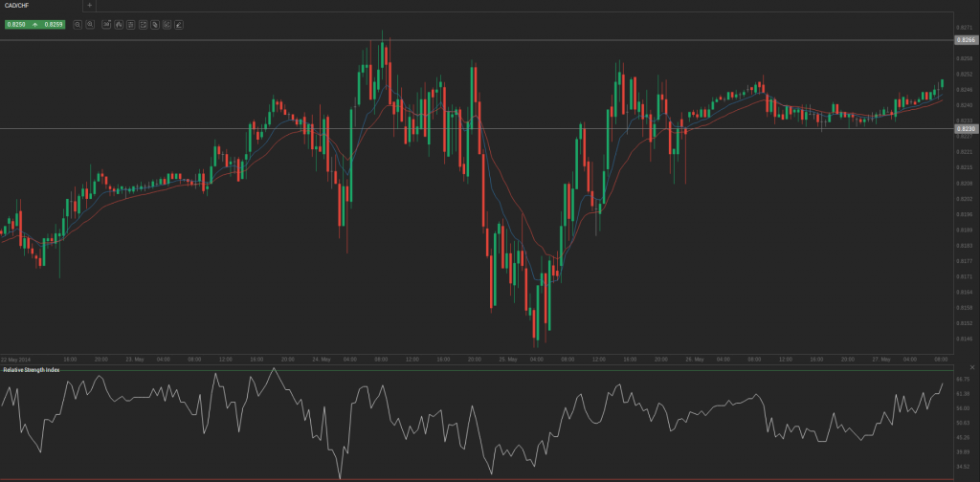Click the 22 May 2014 date on time axis

pyautogui.click(x=16, y=359)
